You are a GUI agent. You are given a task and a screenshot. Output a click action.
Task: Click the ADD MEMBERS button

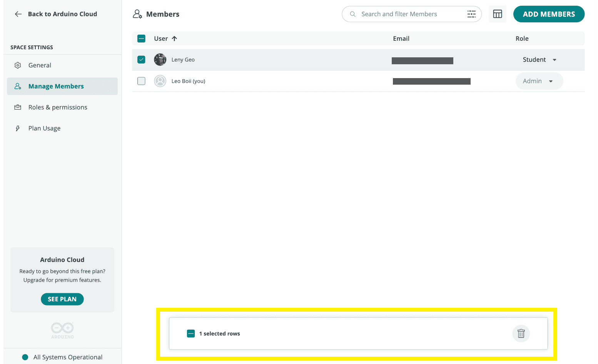pos(549,14)
